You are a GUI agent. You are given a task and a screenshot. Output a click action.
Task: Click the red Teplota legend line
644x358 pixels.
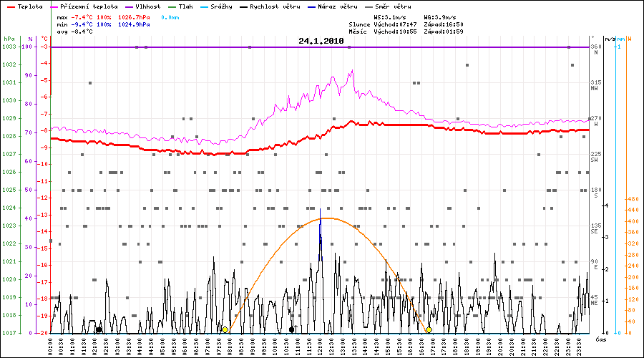coord(10,6)
